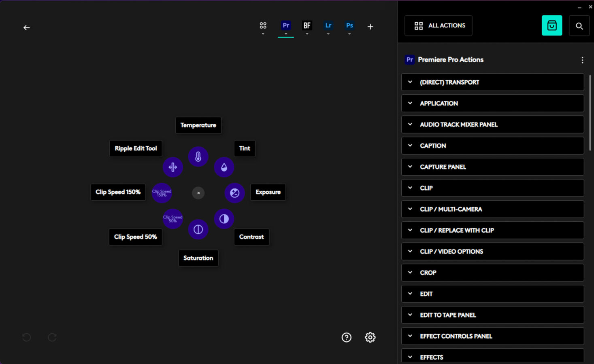Add a new profile with plus button

370,27
